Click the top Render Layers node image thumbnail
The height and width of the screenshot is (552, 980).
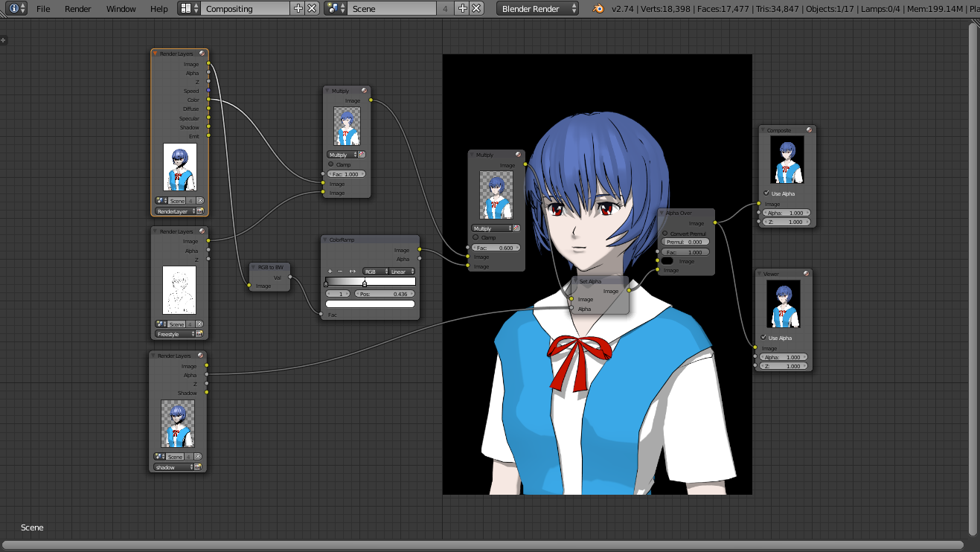click(x=180, y=167)
